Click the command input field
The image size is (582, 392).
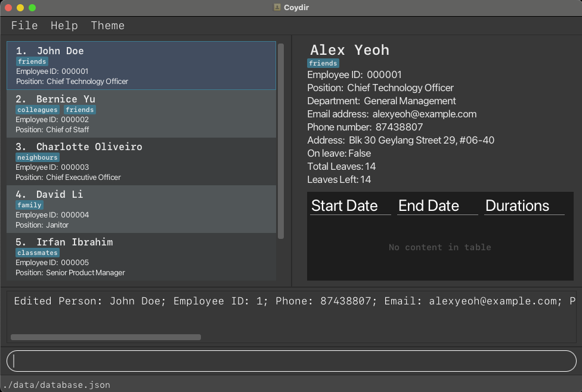coord(292,361)
